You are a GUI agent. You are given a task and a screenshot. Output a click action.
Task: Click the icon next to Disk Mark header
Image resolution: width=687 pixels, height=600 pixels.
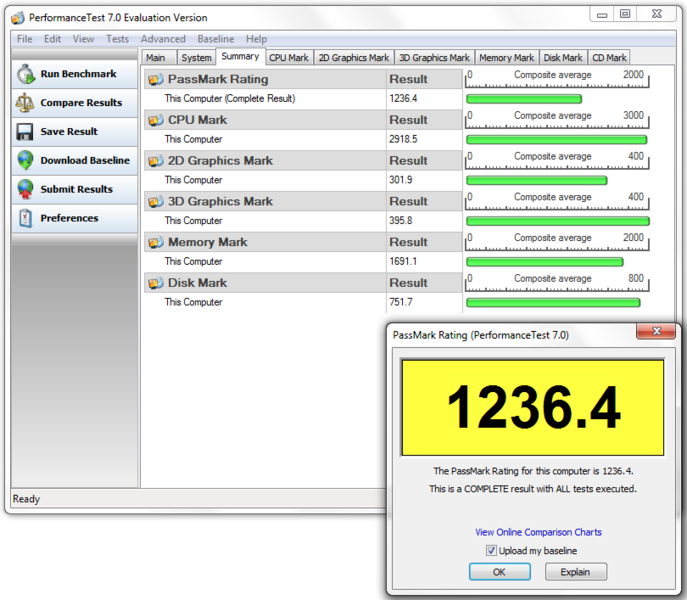click(x=156, y=283)
